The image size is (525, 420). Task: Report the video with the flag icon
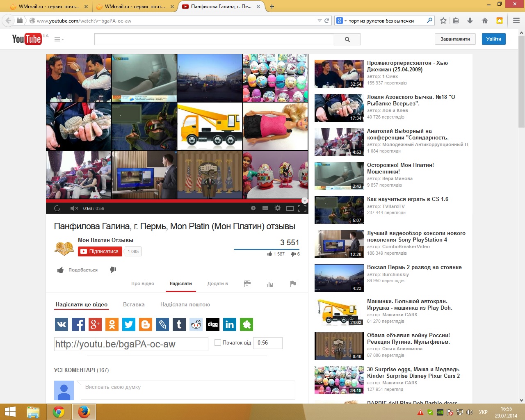pos(293,283)
